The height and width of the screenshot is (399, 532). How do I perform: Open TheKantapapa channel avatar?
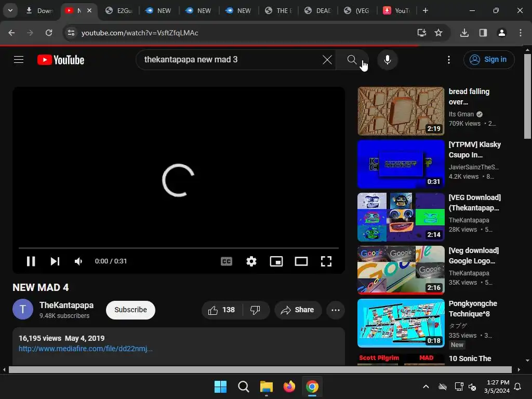point(23,310)
